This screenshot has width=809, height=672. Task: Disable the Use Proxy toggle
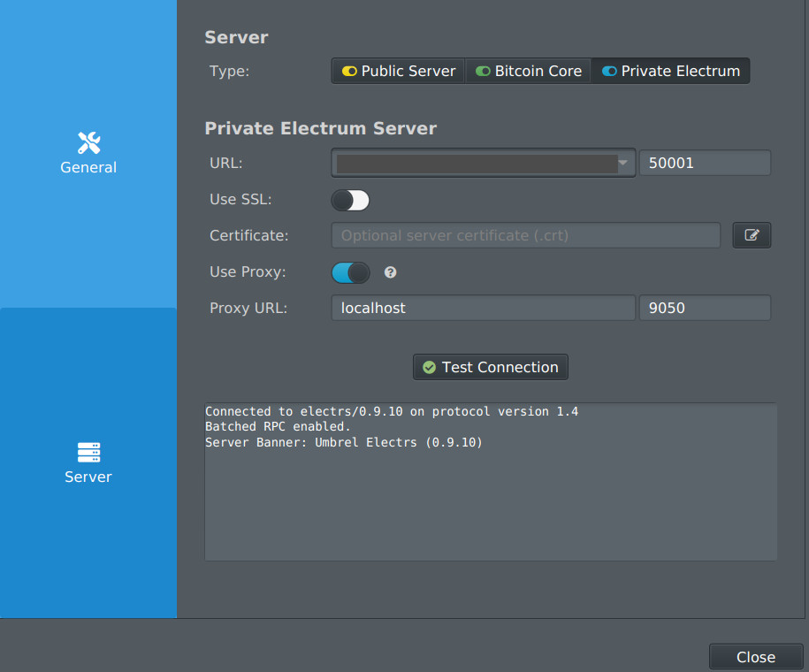point(350,272)
